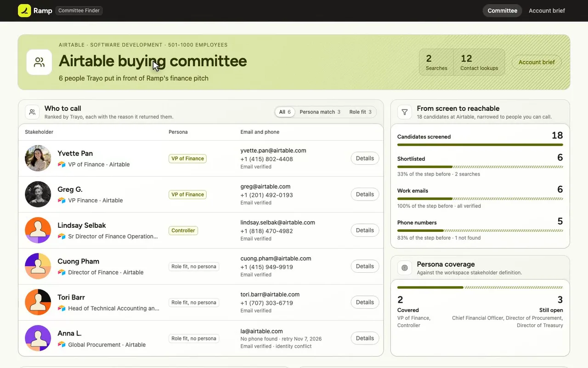Click the Account brief button in banner

click(537, 62)
